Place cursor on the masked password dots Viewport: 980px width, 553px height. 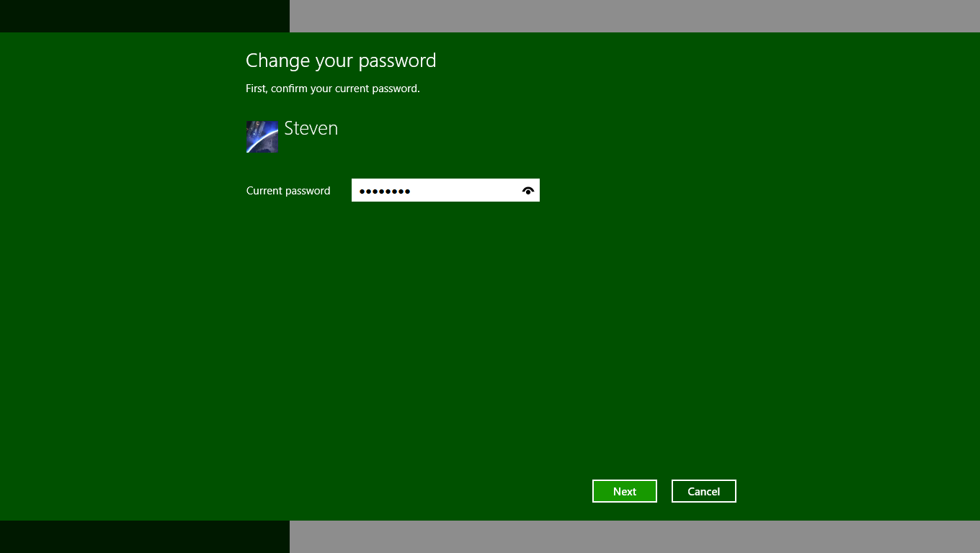click(x=385, y=192)
